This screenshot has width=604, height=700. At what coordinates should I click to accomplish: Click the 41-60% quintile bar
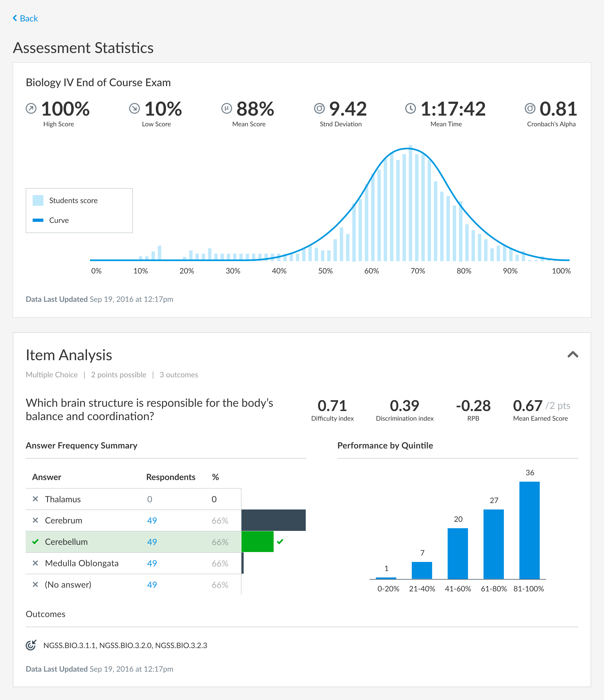tap(458, 553)
